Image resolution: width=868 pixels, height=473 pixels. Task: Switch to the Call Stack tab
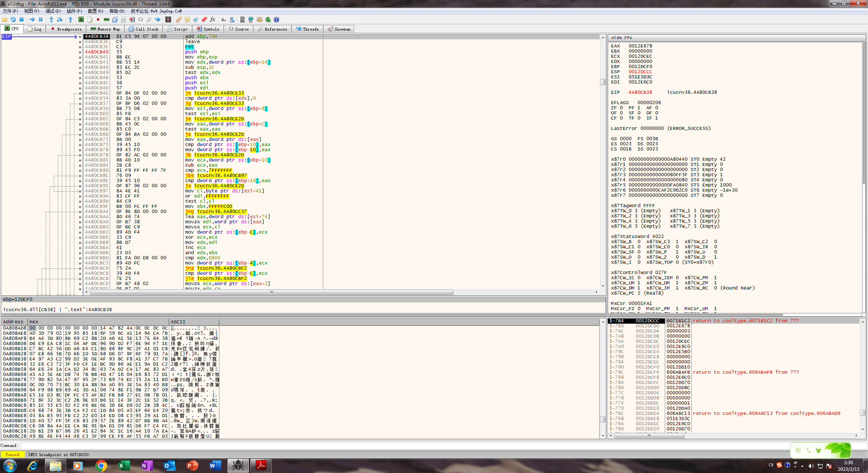tap(144, 29)
